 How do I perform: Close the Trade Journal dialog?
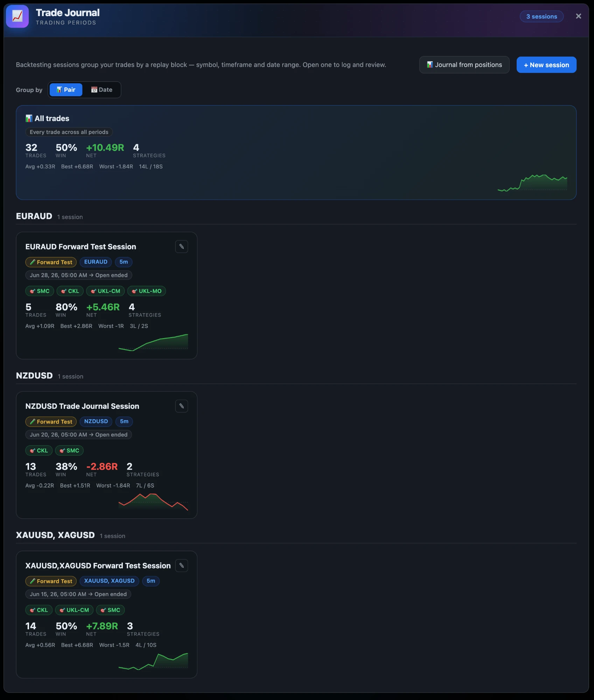pyautogui.click(x=578, y=16)
